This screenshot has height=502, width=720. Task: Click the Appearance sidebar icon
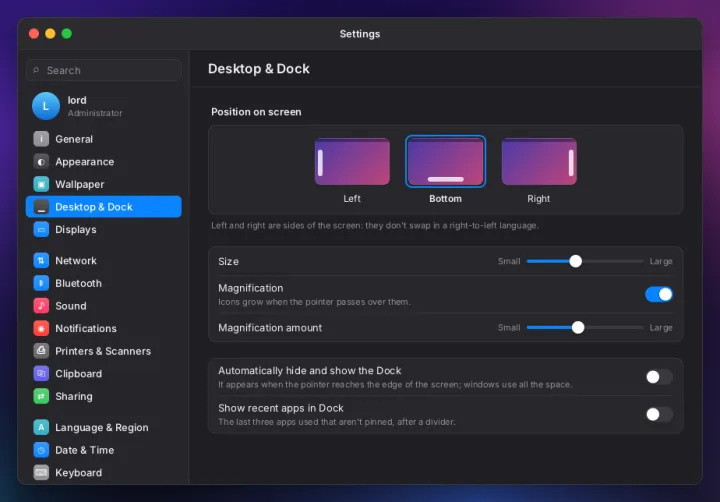41,162
